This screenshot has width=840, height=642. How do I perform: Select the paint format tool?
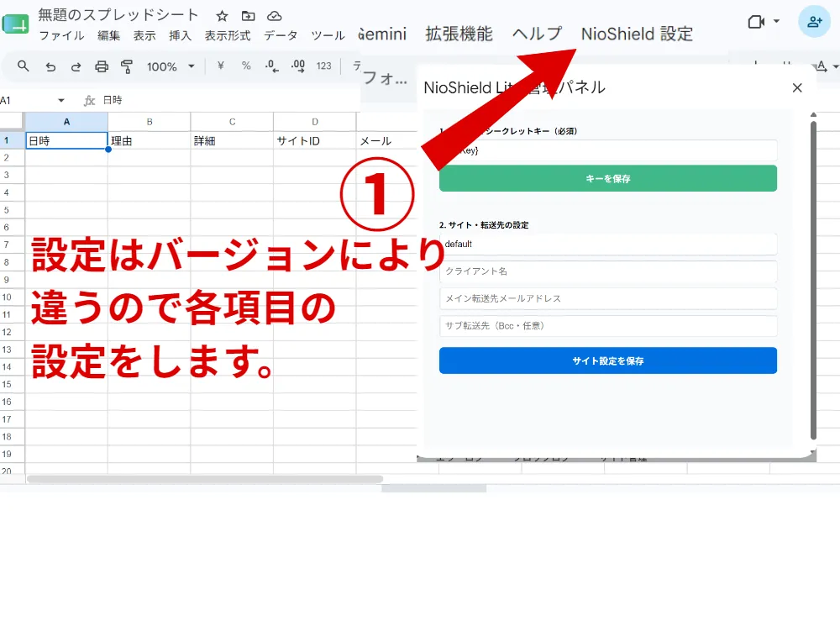point(127,66)
